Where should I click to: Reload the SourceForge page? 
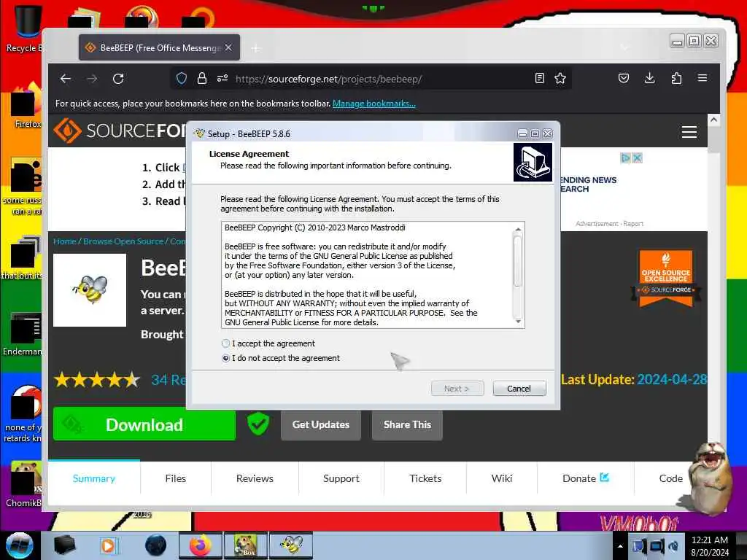(x=118, y=79)
